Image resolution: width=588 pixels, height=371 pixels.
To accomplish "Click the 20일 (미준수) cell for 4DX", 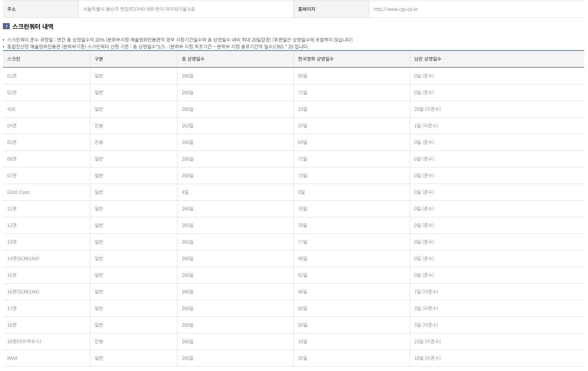I will 427,109.
